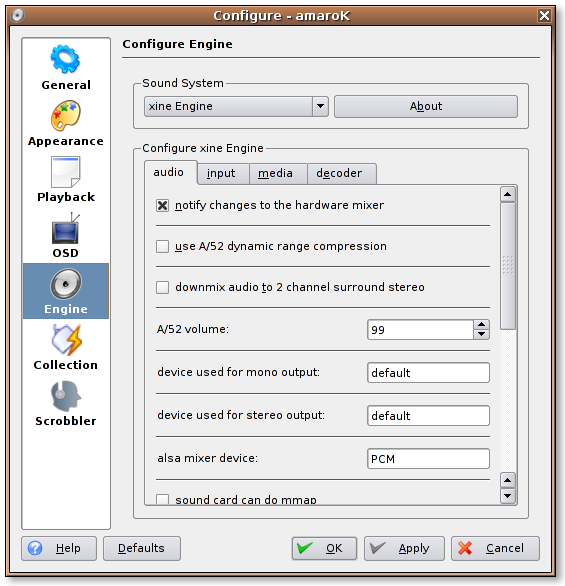Increase A/52 volume with up arrow
The height and width of the screenshot is (586, 565).
coord(481,324)
